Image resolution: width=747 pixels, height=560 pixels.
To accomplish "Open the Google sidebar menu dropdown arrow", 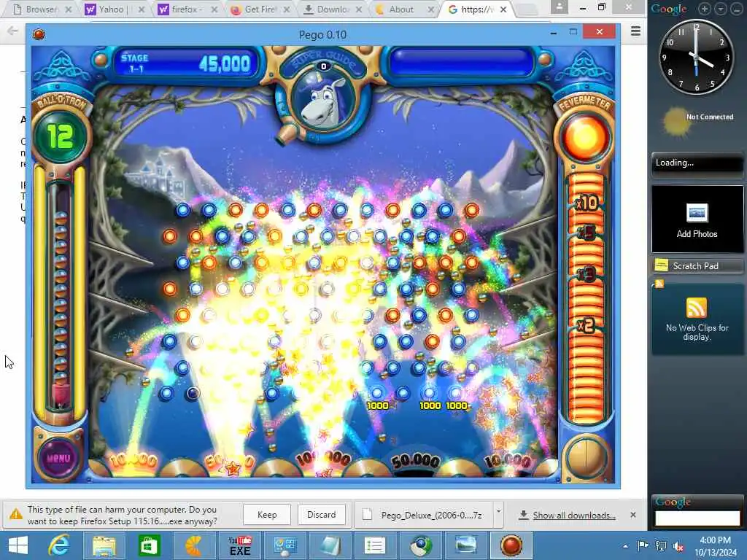I will [x=721, y=9].
